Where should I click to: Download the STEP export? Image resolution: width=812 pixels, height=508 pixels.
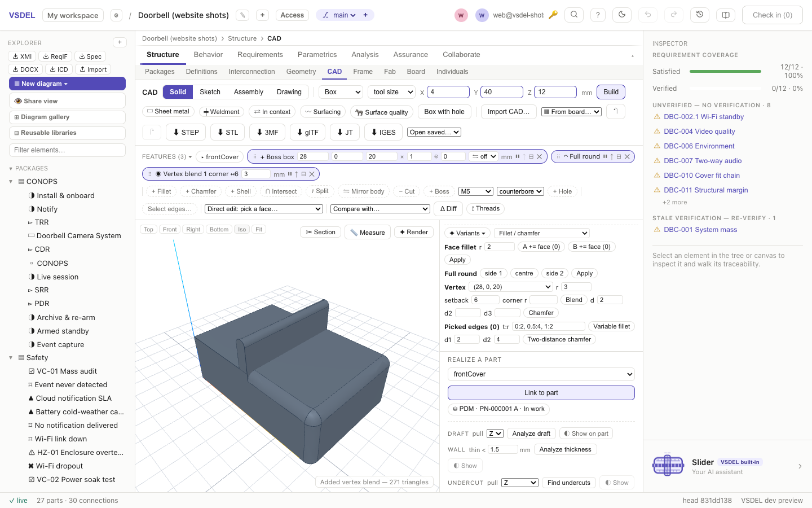pyautogui.click(x=186, y=132)
